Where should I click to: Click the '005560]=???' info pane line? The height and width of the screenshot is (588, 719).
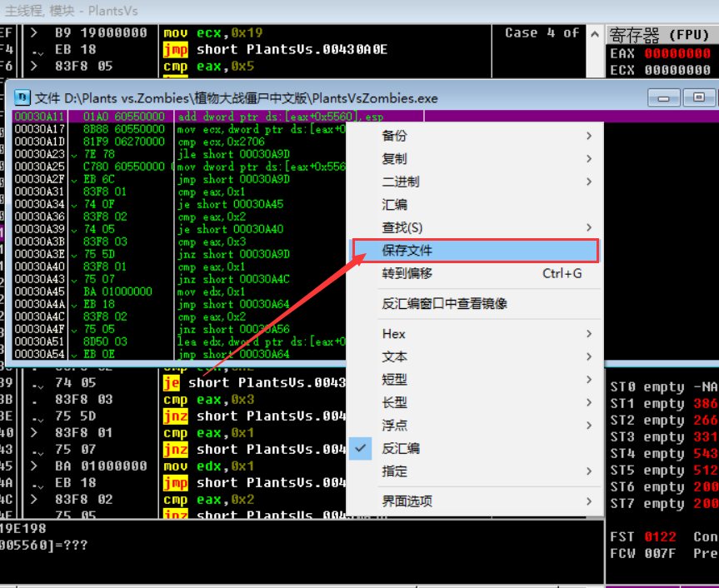coord(43,546)
